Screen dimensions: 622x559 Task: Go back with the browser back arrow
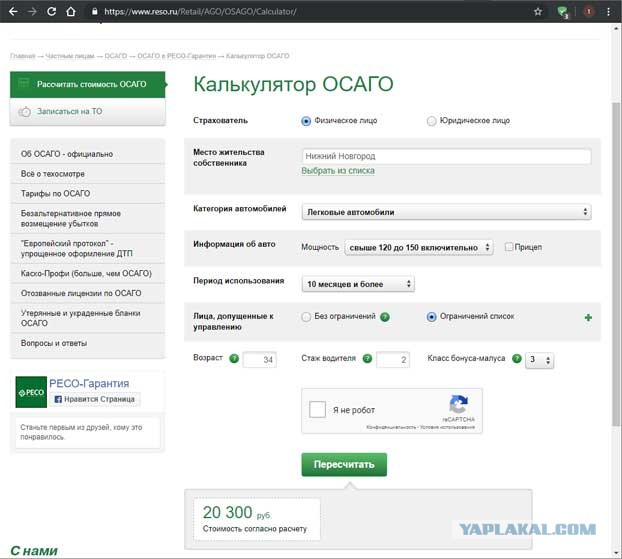point(13,12)
